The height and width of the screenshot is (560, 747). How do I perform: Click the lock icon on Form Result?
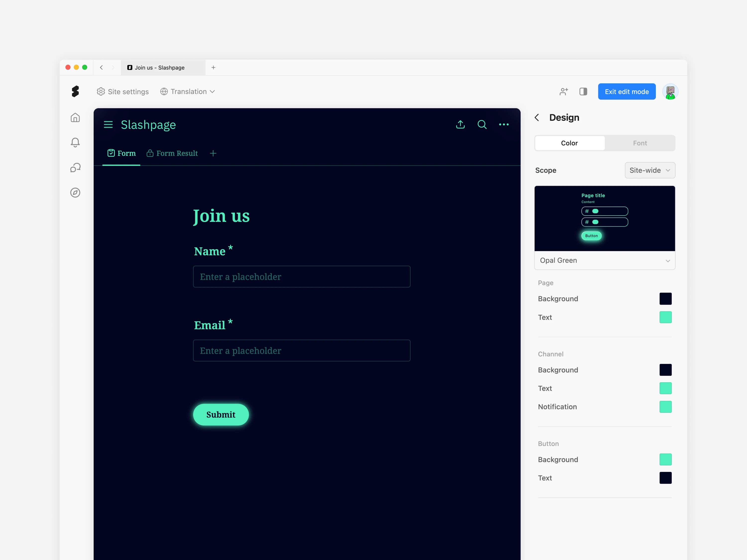[150, 153]
